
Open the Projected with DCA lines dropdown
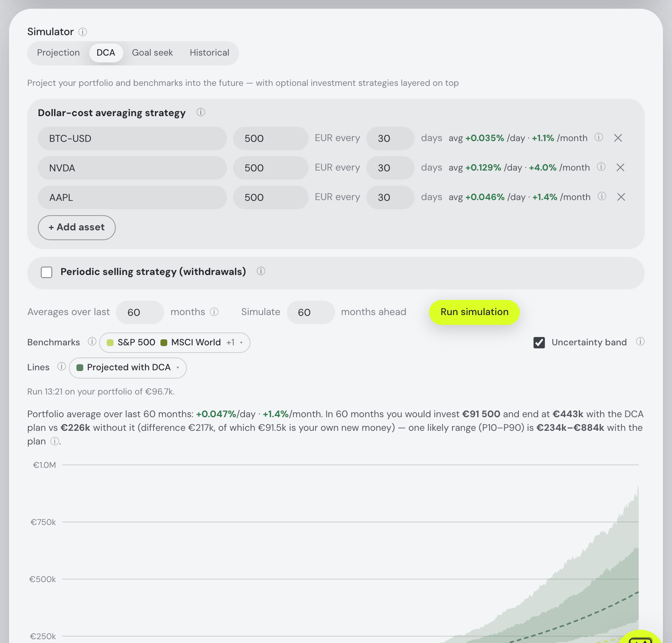tap(128, 368)
